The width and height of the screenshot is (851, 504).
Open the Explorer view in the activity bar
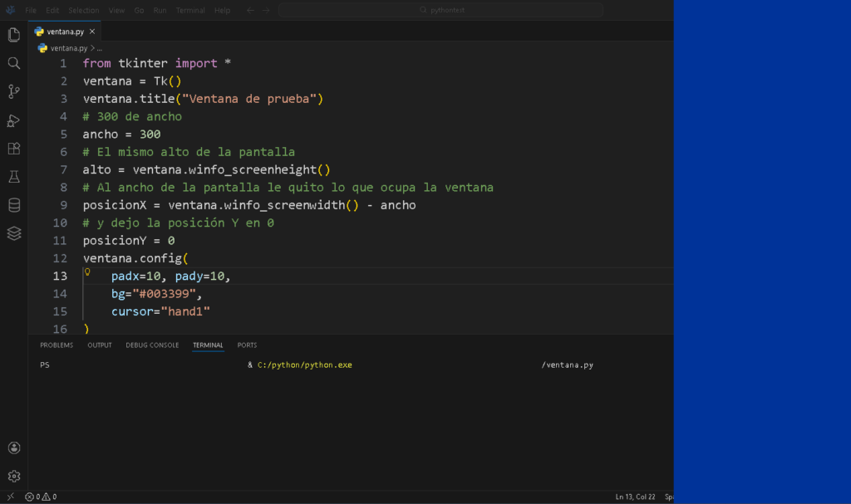[x=14, y=35]
